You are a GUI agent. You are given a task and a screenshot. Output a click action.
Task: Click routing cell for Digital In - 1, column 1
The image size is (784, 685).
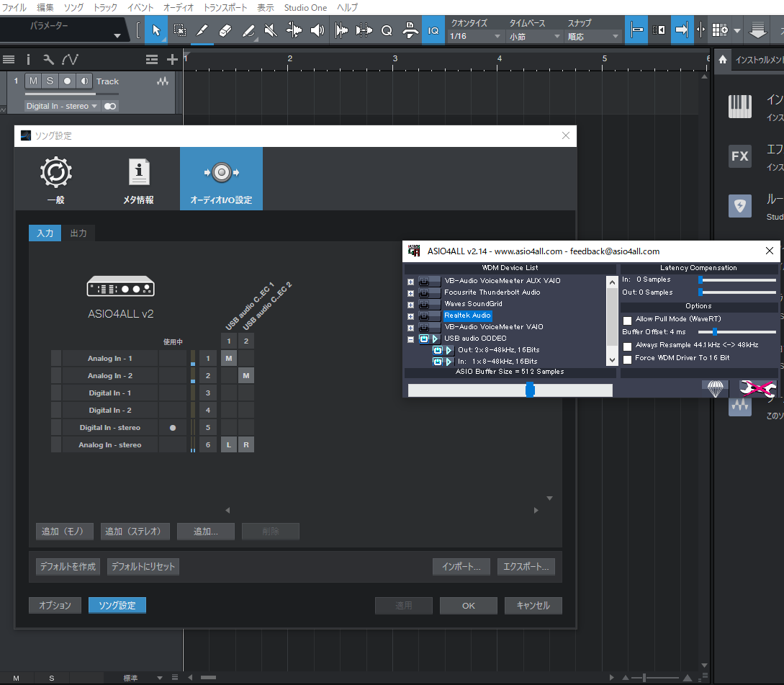229,393
